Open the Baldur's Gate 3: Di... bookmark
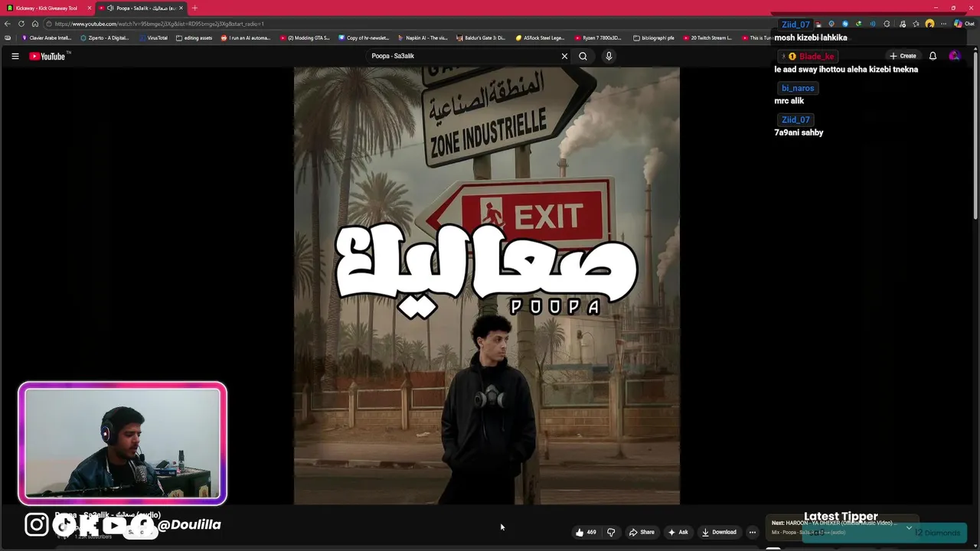The height and width of the screenshot is (551, 980). pyautogui.click(x=481, y=37)
